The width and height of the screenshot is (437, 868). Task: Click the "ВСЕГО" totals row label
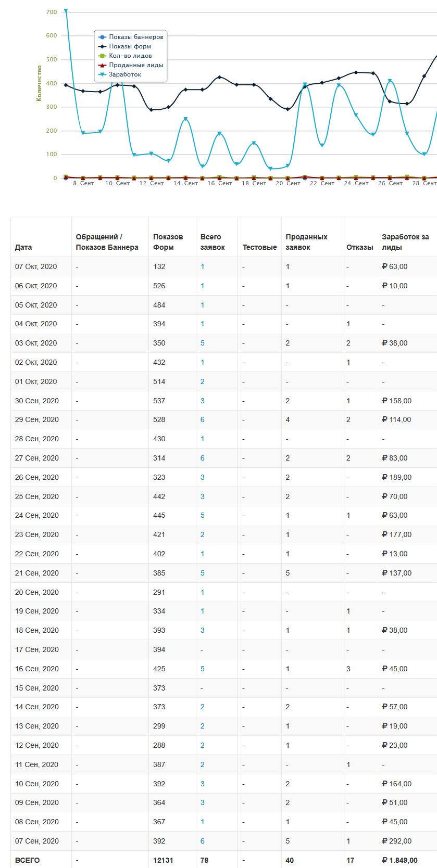pos(27,860)
